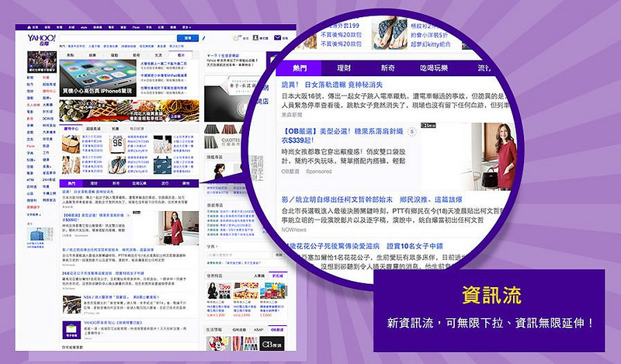Click the Yahoo logo in the page header
The width and height of the screenshot is (621, 364).
(x=41, y=39)
